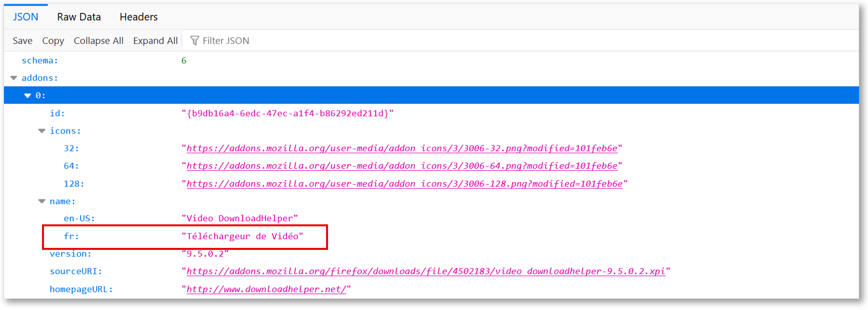
Task: Collapse All JSON nodes
Action: (x=98, y=41)
